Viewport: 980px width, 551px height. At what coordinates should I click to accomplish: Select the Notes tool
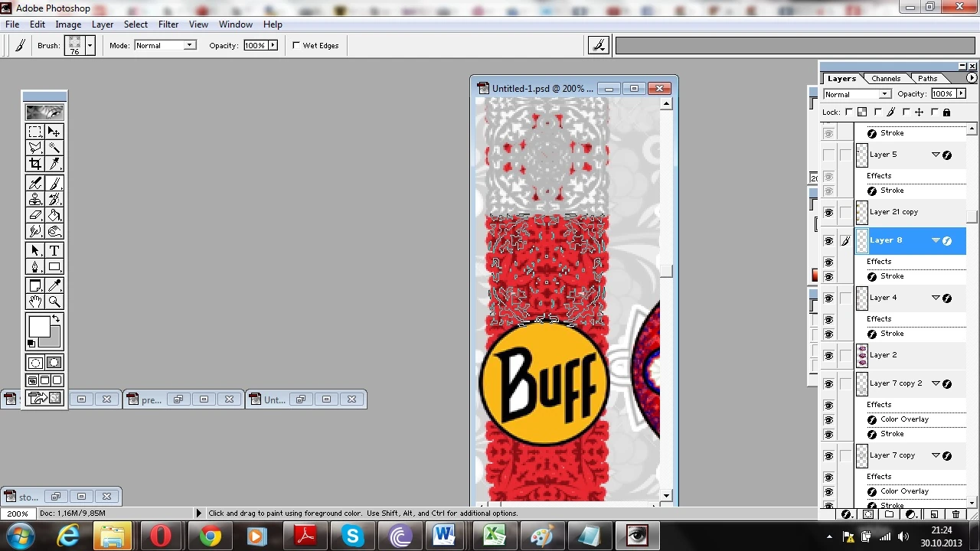point(35,285)
